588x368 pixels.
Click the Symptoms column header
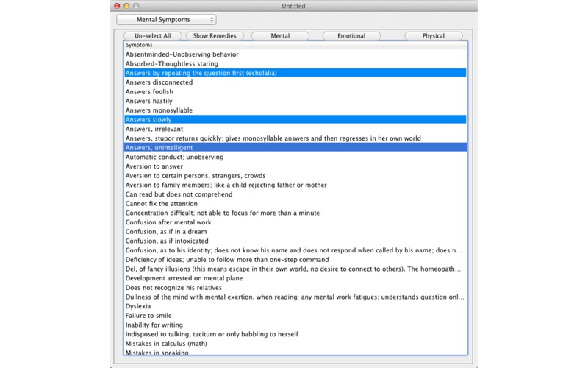[x=295, y=45]
